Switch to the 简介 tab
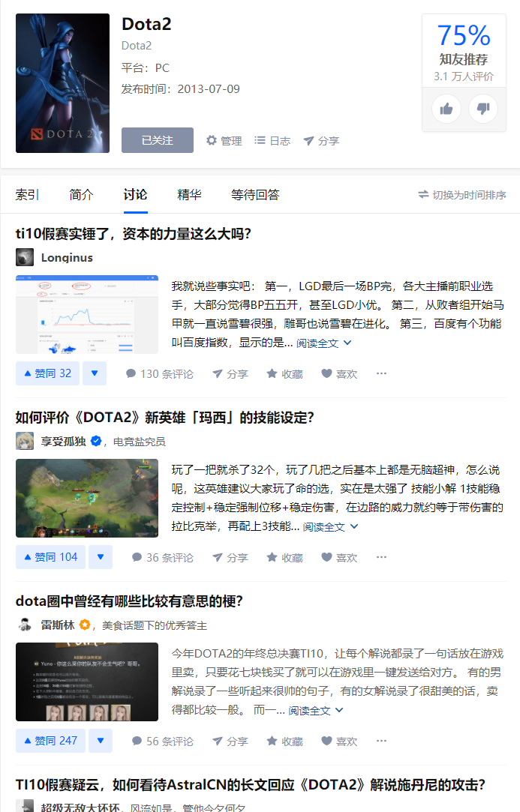 (x=81, y=195)
